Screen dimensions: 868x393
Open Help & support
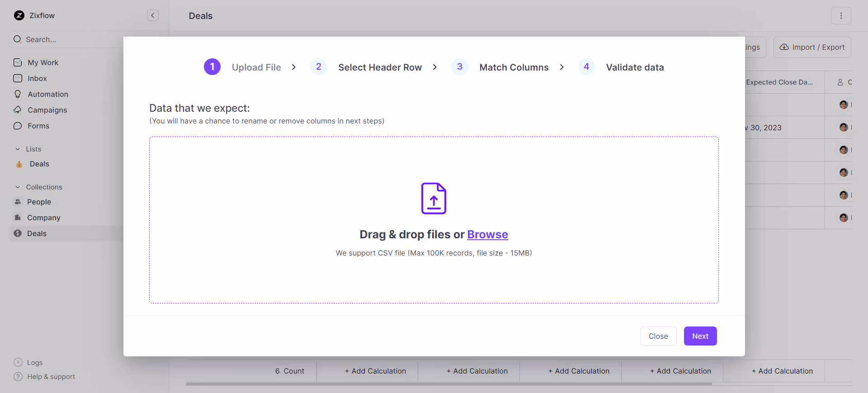pos(51,376)
